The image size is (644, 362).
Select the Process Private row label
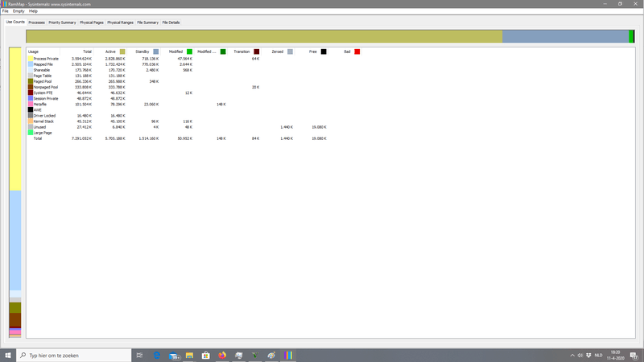pos(46,59)
